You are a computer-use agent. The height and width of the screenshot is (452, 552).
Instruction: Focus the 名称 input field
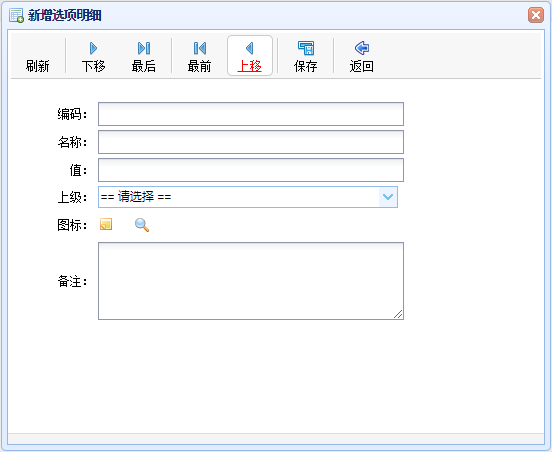tap(251, 142)
